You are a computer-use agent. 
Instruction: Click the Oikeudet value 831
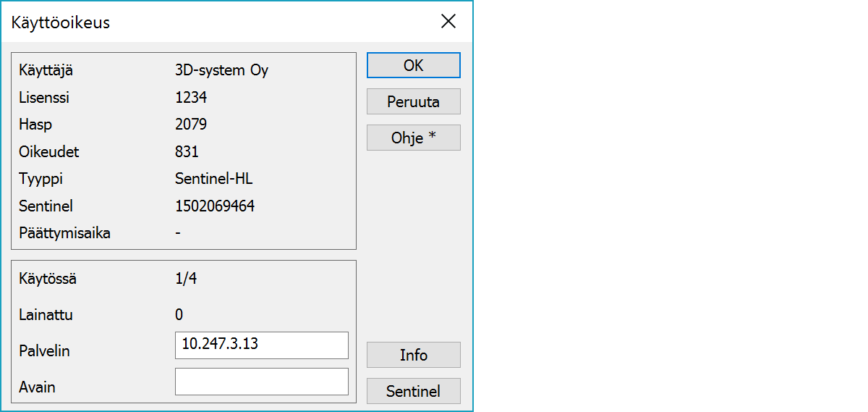[187, 152]
